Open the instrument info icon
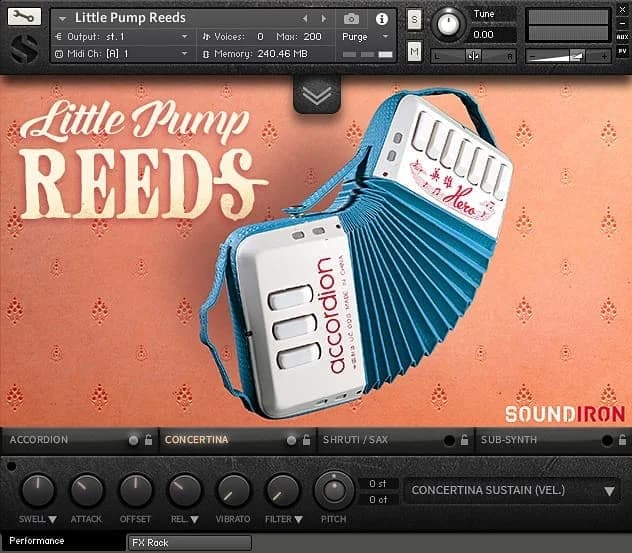 tap(381, 18)
